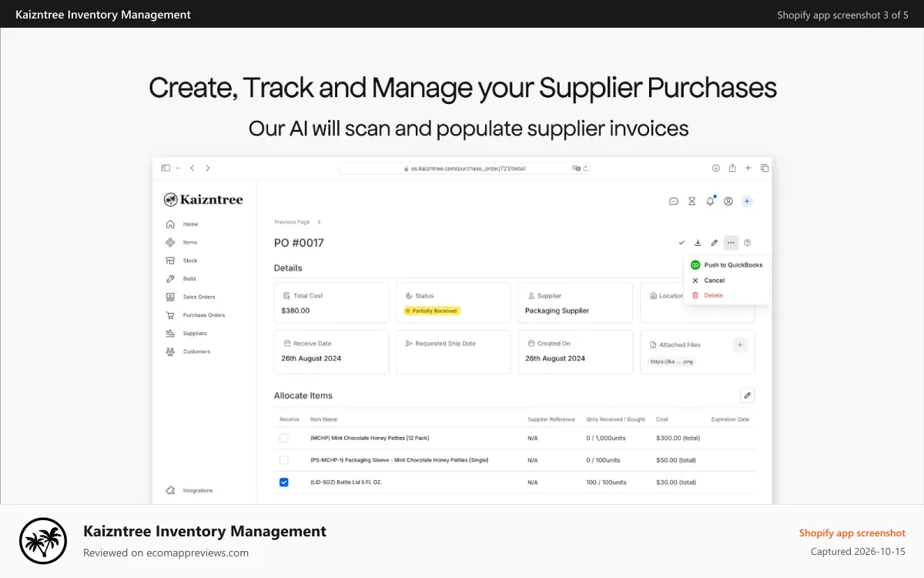This screenshot has height=578, width=924.
Task: Open Home in the sidebar
Action: click(182, 224)
